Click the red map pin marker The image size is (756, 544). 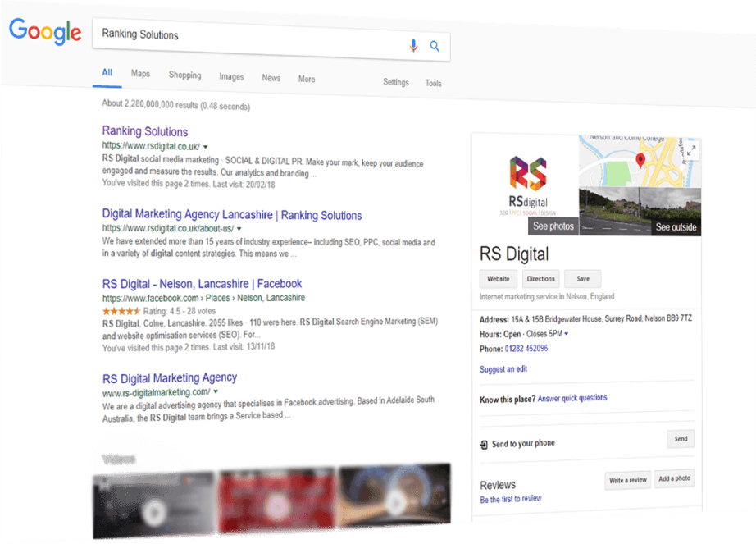pyautogui.click(x=641, y=159)
